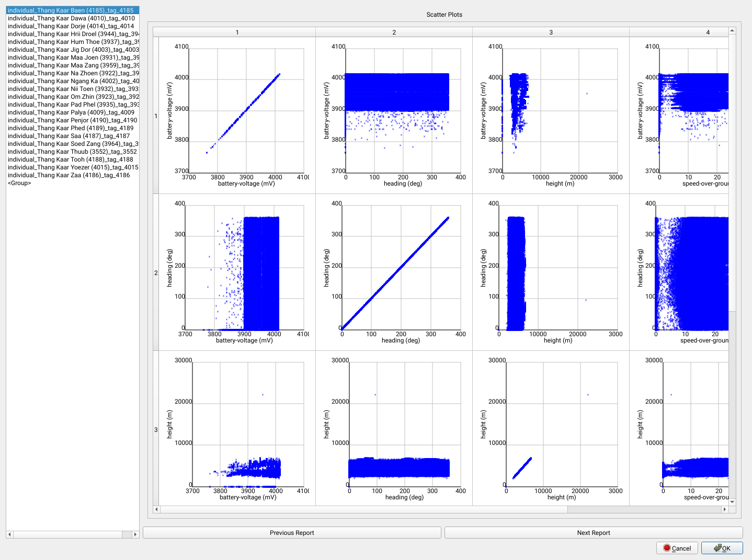
Task: Click the plot grid's vertical scrollbar handle
Action: pyautogui.click(x=732, y=173)
